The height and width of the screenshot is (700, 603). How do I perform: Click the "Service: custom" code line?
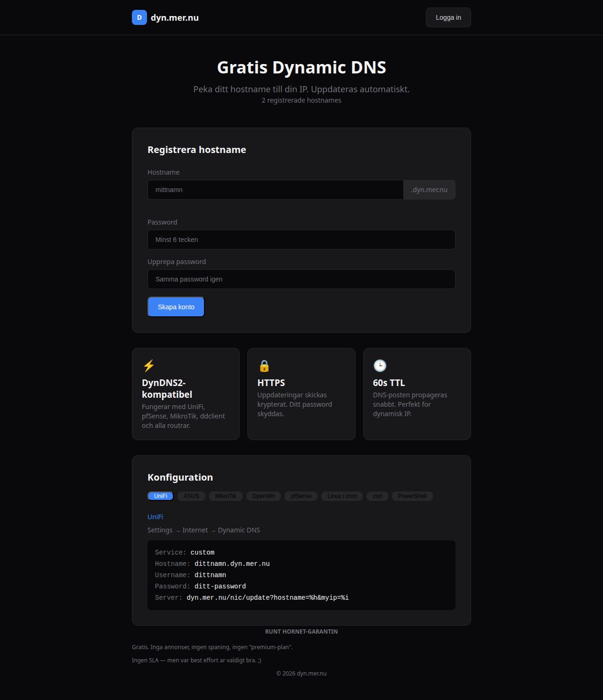185,552
